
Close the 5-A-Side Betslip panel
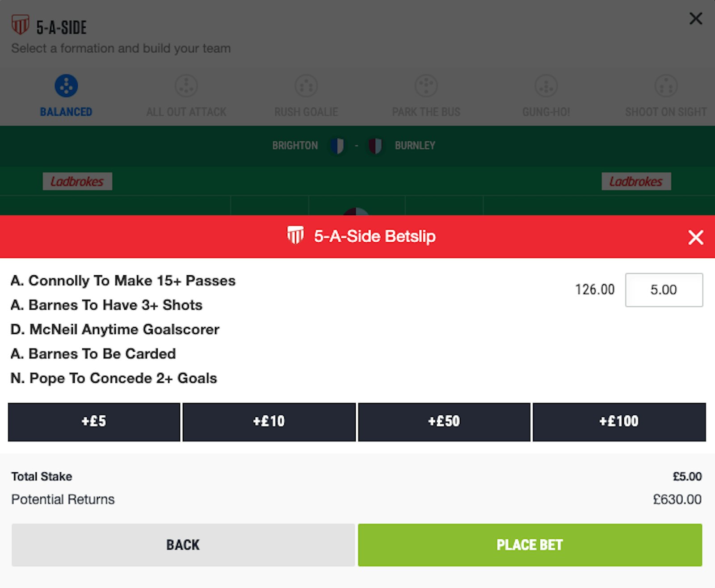click(695, 237)
